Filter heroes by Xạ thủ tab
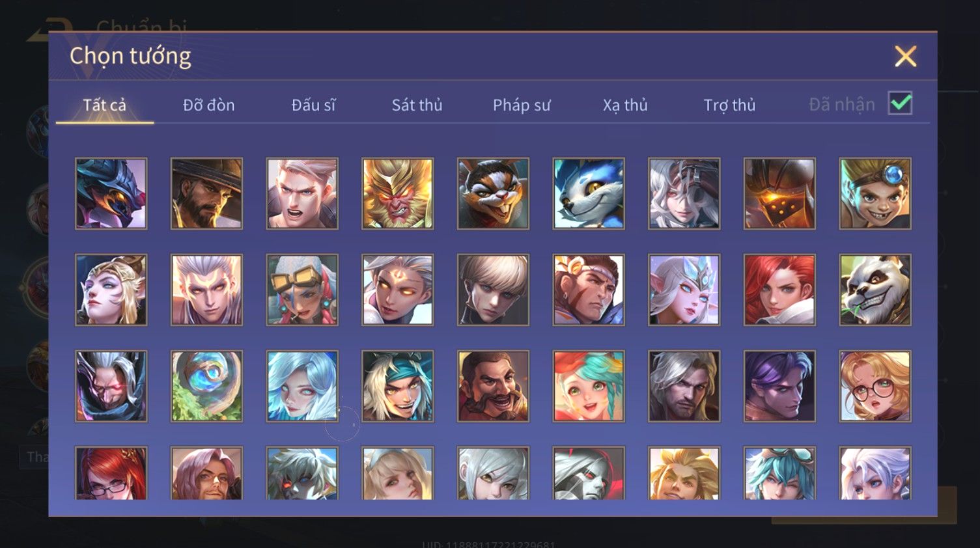Image resolution: width=980 pixels, height=548 pixels. point(625,105)
